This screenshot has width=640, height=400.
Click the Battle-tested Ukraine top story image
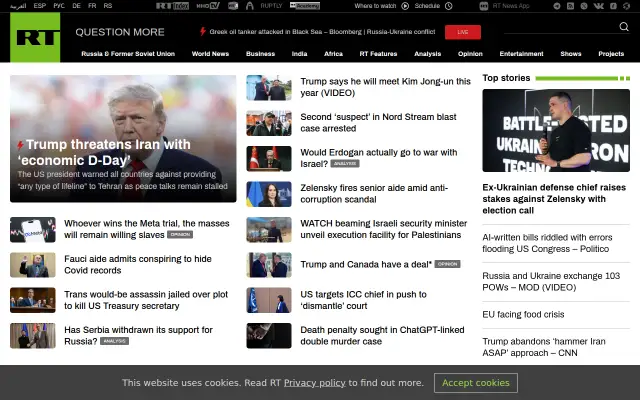[x=556, y=131]
